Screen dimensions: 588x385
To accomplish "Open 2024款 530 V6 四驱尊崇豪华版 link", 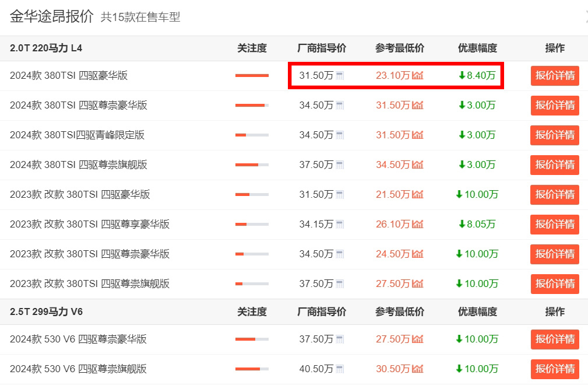I will coord(78,339).
